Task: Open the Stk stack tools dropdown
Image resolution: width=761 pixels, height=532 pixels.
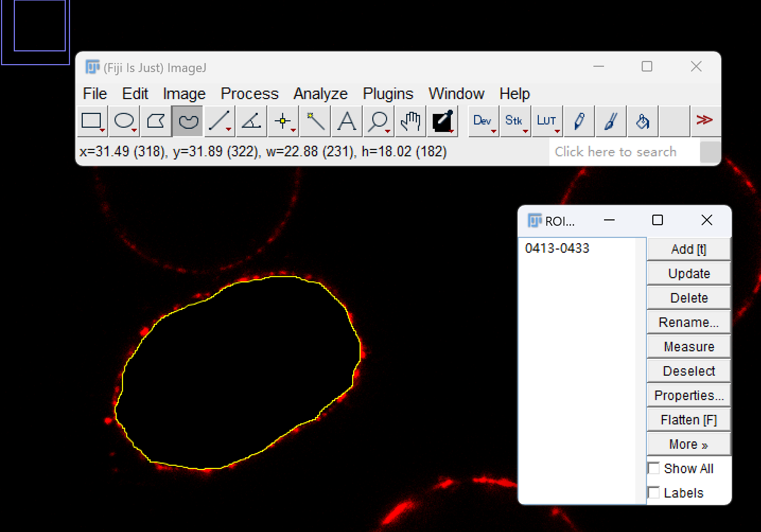Action: coord(515,121)
